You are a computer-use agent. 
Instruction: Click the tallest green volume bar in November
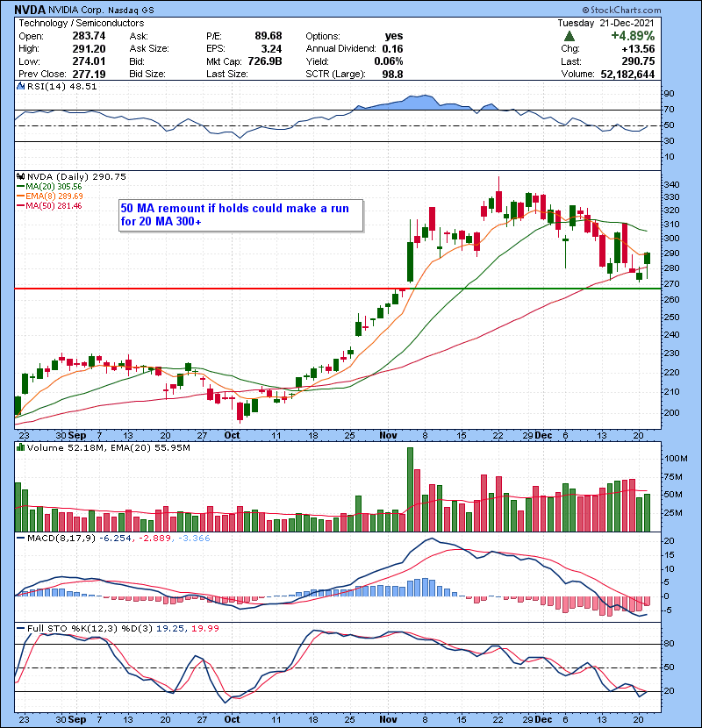tap(410, 489)
